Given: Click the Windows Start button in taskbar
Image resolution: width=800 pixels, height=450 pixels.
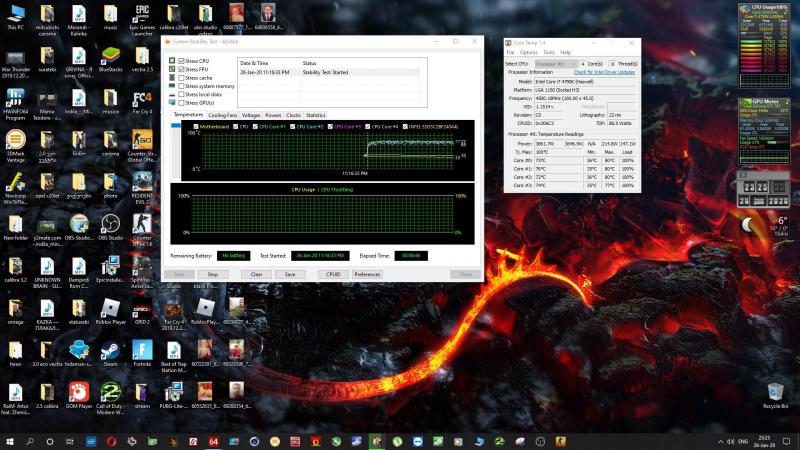Looking at the screenshot, I should point(10,440).
